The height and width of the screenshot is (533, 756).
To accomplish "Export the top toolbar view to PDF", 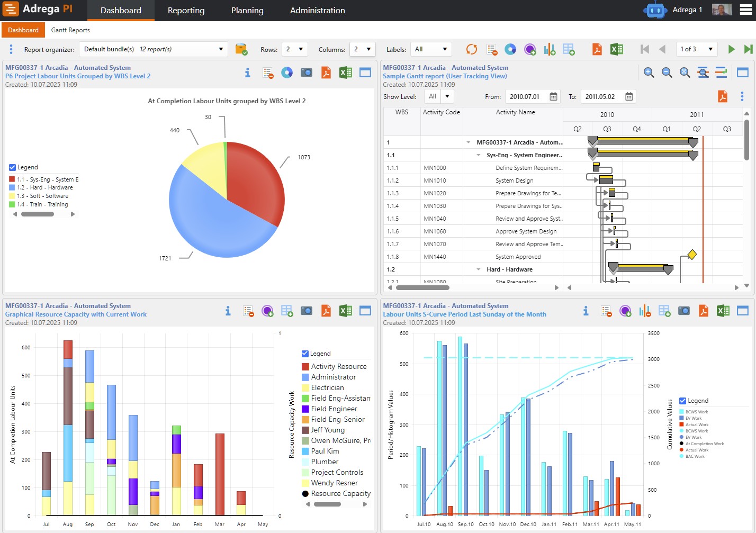I will pyautogui.click(x=597, y=49).
